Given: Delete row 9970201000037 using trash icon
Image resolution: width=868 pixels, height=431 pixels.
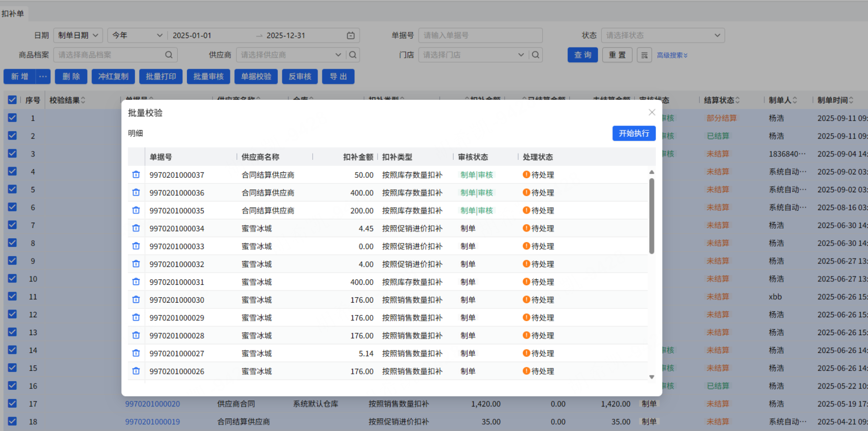Looking at the screenshot, I should click(x=136, y=175).
